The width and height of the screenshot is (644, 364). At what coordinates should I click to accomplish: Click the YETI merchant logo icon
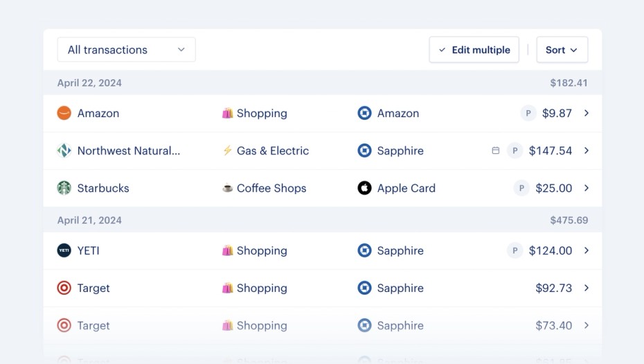pos(64,250)
